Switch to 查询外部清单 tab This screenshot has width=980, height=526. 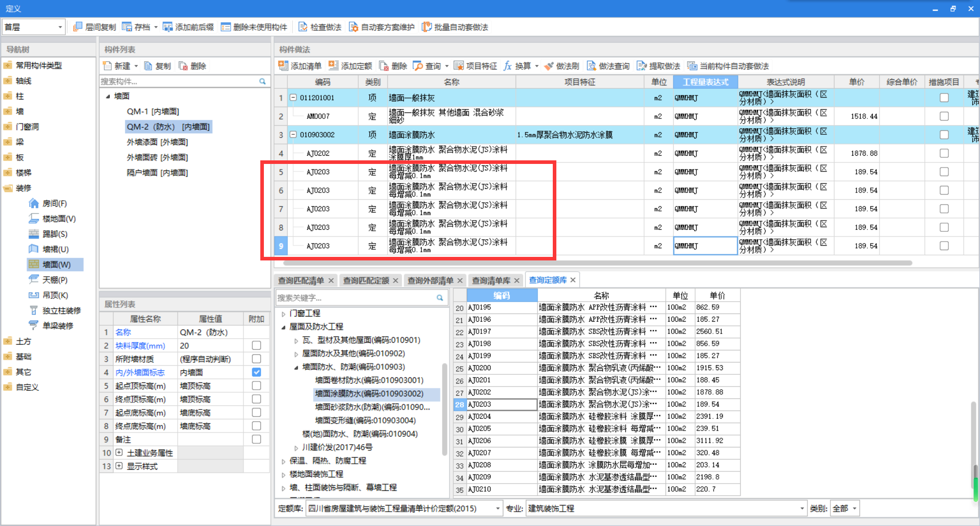[430, 280]
